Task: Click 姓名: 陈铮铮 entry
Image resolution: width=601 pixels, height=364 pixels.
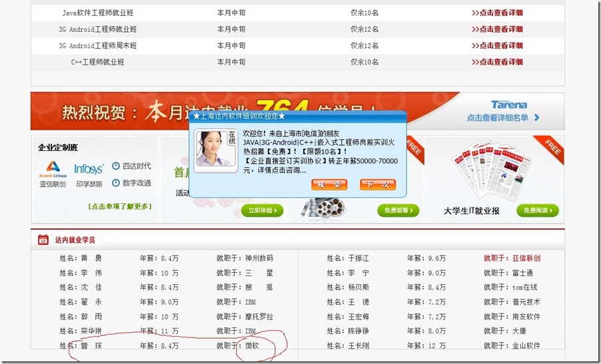Action: 348,331
